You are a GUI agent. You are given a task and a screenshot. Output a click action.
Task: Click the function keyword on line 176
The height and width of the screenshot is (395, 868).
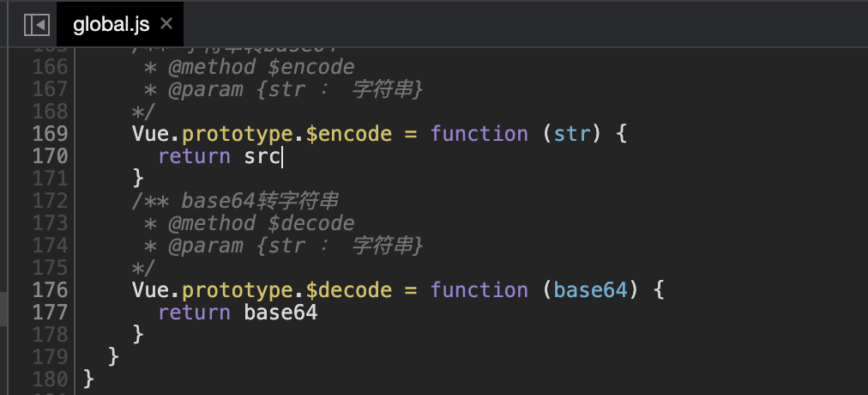click(x=479, y=290)
